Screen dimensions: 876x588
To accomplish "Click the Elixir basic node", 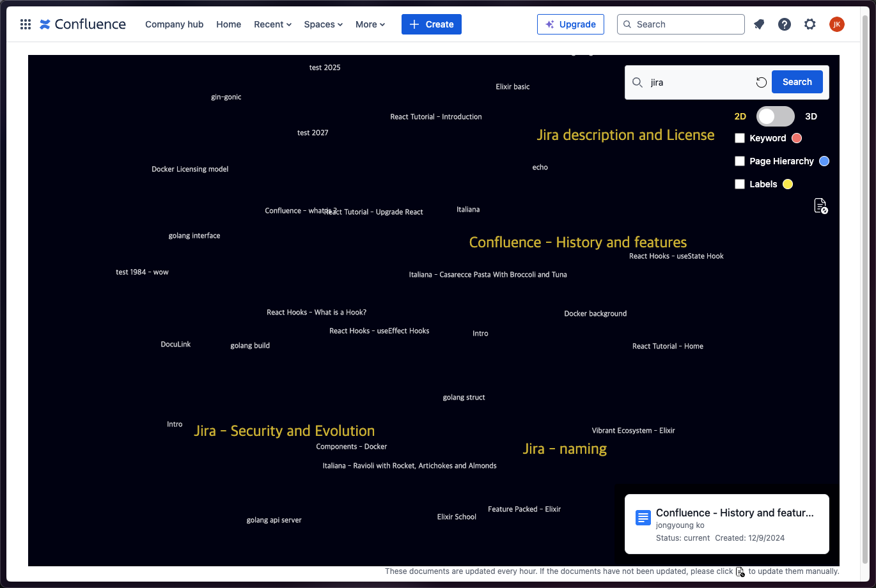I will click(x=513, y=86).
